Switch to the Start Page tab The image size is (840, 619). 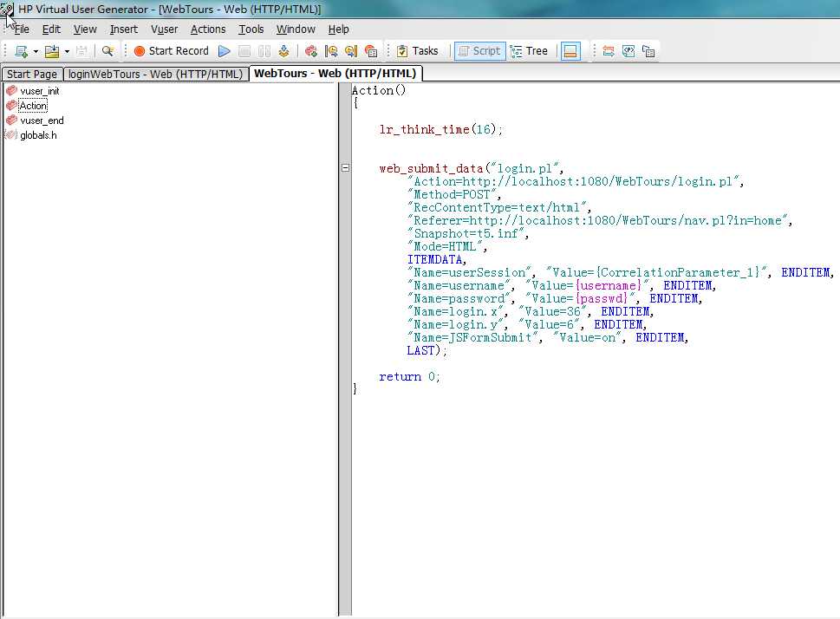pyautogui.click(x=32, y=74)
